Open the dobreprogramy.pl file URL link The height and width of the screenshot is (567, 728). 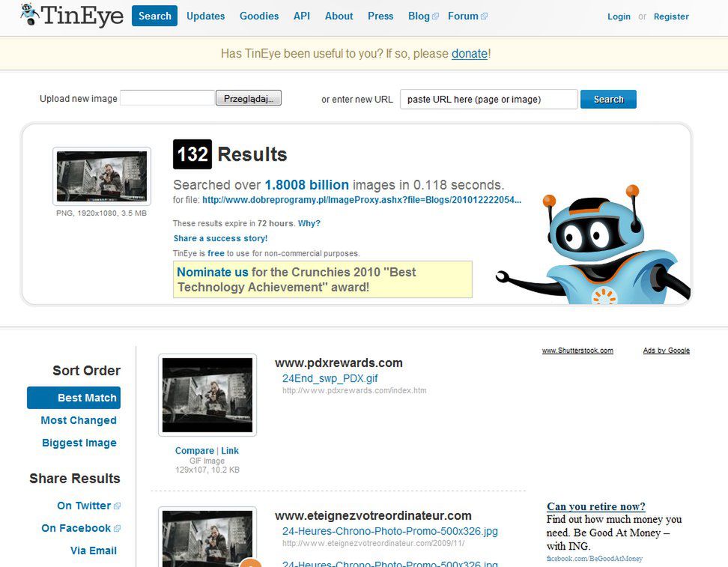coord(362,200)
